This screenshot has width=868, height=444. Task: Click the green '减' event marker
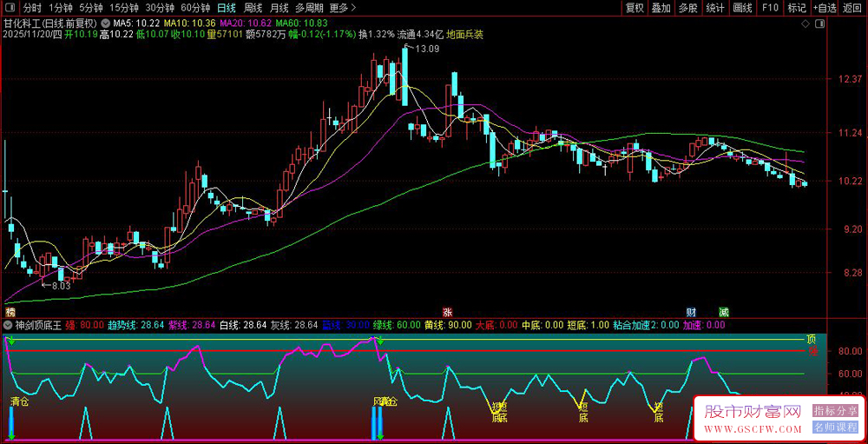point(723,312)
